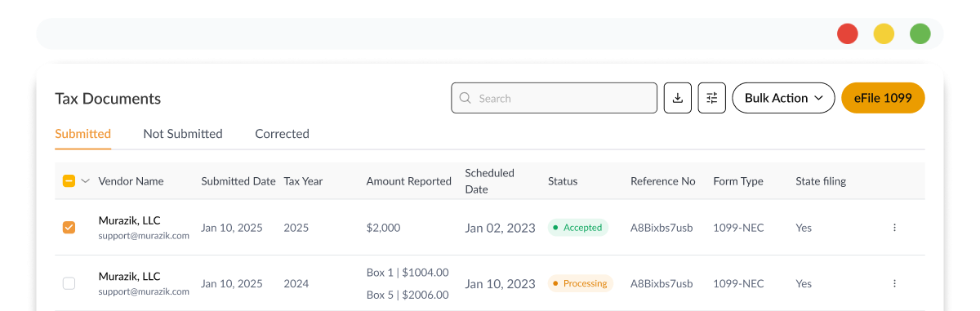Click the support@murazik.com link in first row
980x311 pixels.
[144, 236]
